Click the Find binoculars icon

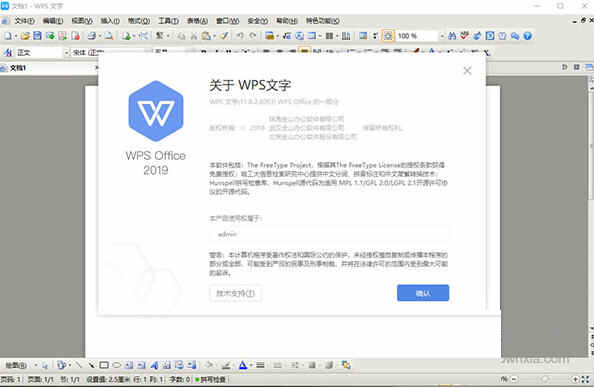pyautogui.click(x=452, y=36)
